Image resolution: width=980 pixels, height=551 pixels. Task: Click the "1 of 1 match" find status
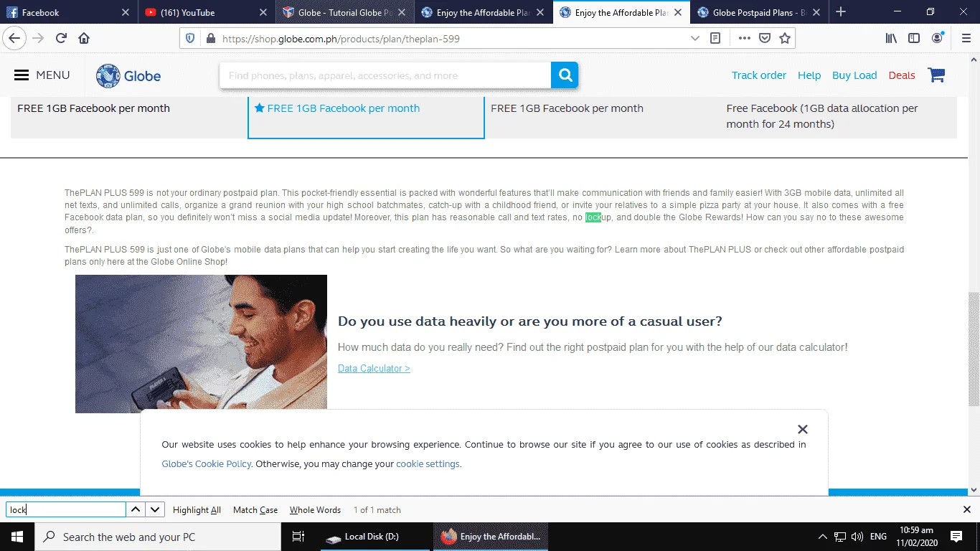pos(377,510)
